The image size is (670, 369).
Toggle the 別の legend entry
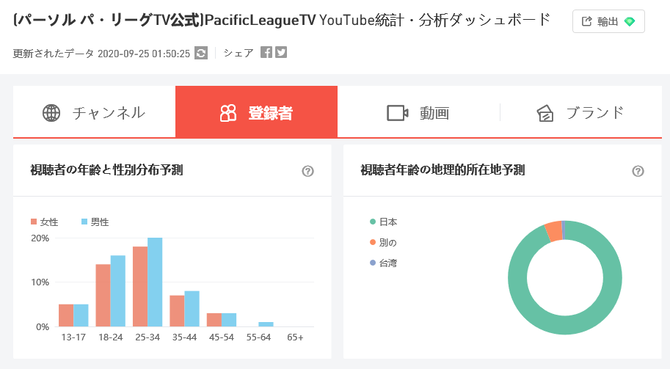click(x=383, y=242)
